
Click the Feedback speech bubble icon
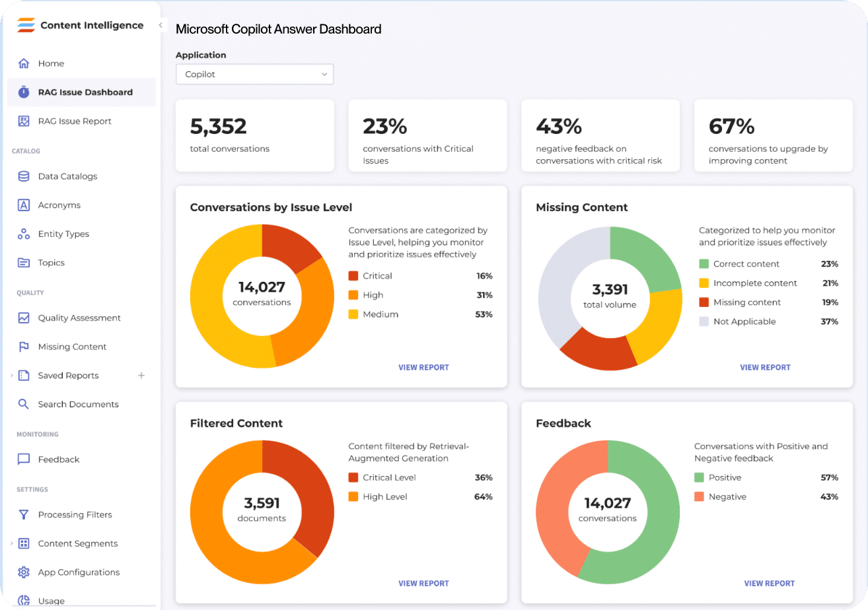click(x=24, y=459)
